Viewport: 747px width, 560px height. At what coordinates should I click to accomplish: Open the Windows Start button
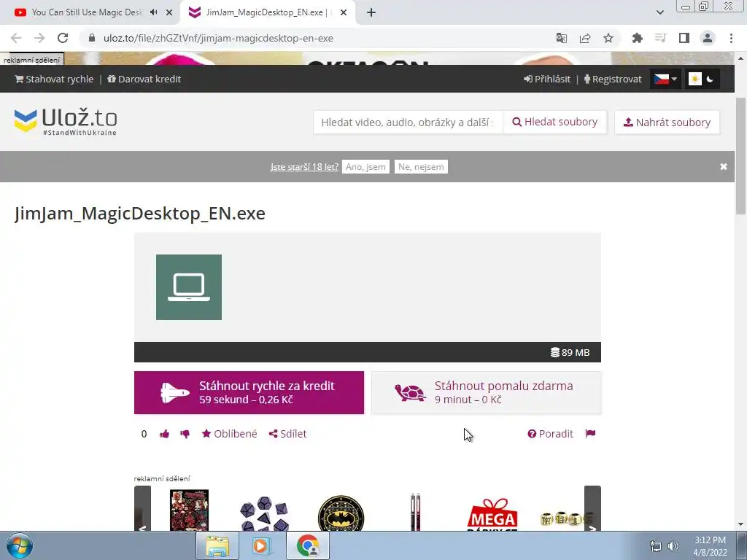19,545
